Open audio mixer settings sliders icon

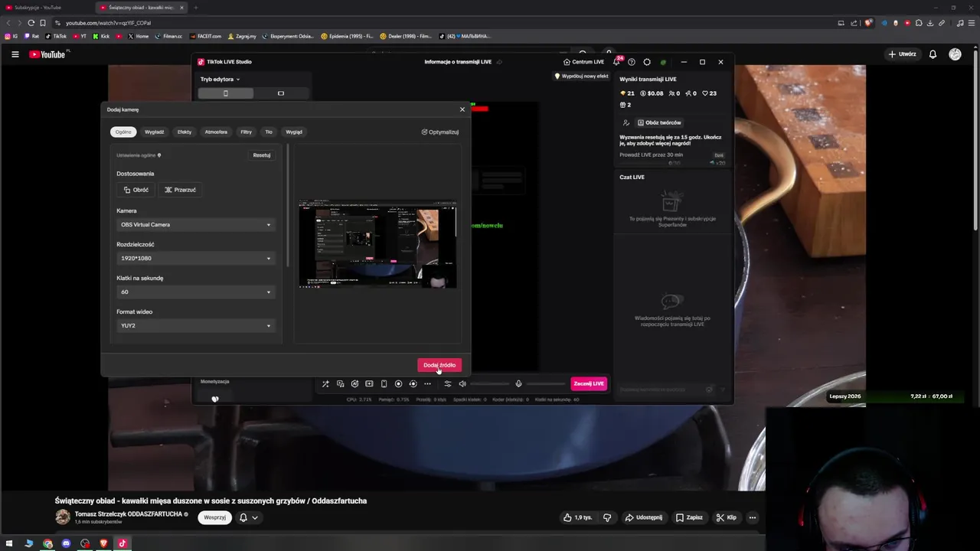[448, 383]
